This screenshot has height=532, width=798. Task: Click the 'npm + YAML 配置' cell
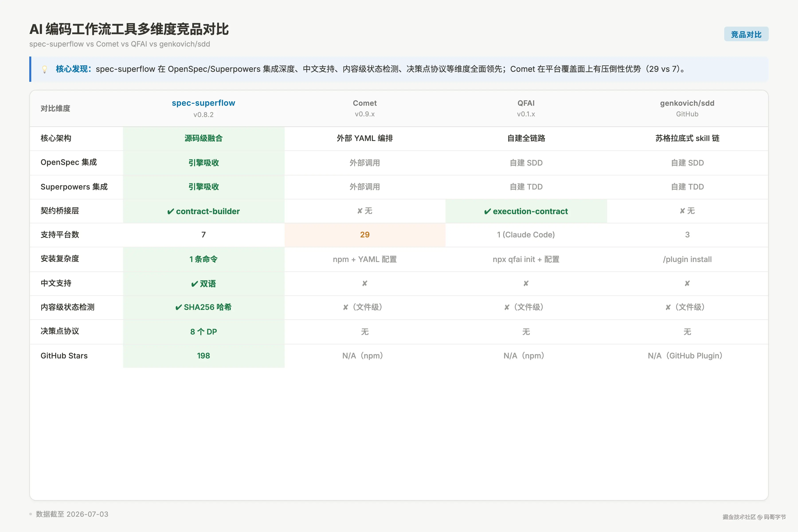tap(365, 259)
